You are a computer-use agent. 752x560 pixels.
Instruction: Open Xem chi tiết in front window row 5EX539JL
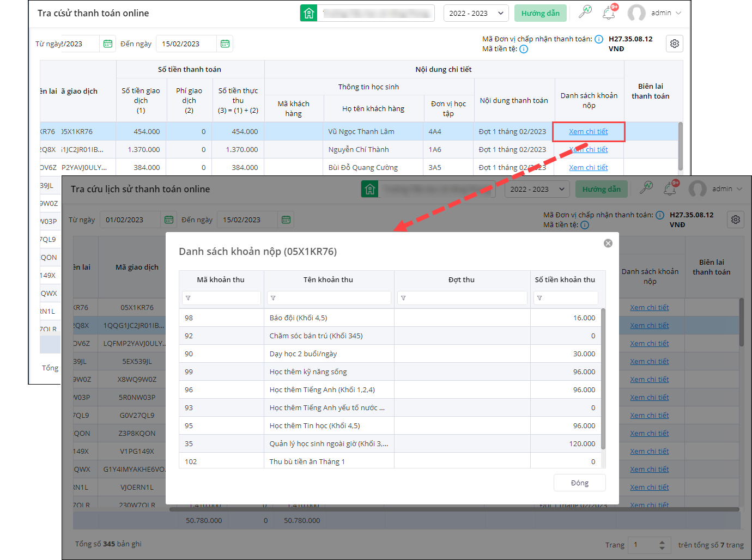pos(650,361)
